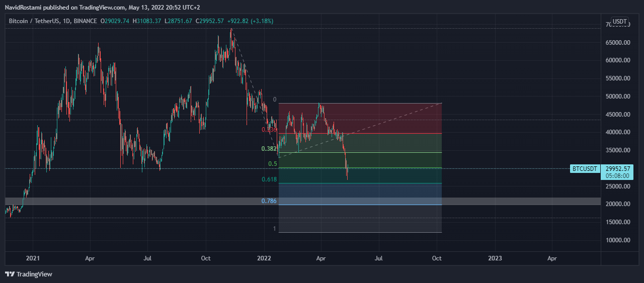
Task: Click the current price value 29952.57
Action: tap(617, 169)
